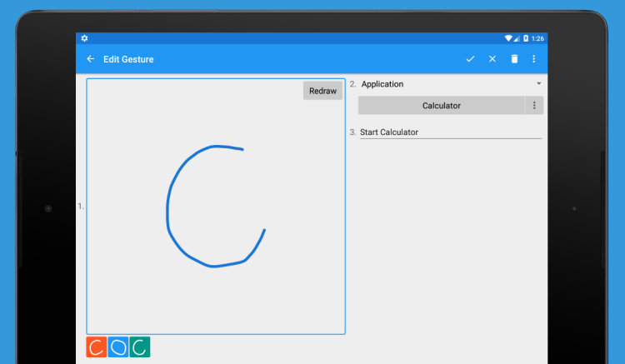Image resolution: width=625 pixels, height=364 pixels.
Task: Delete gesture with the trash icon
Action: click(x=514, y=59)
